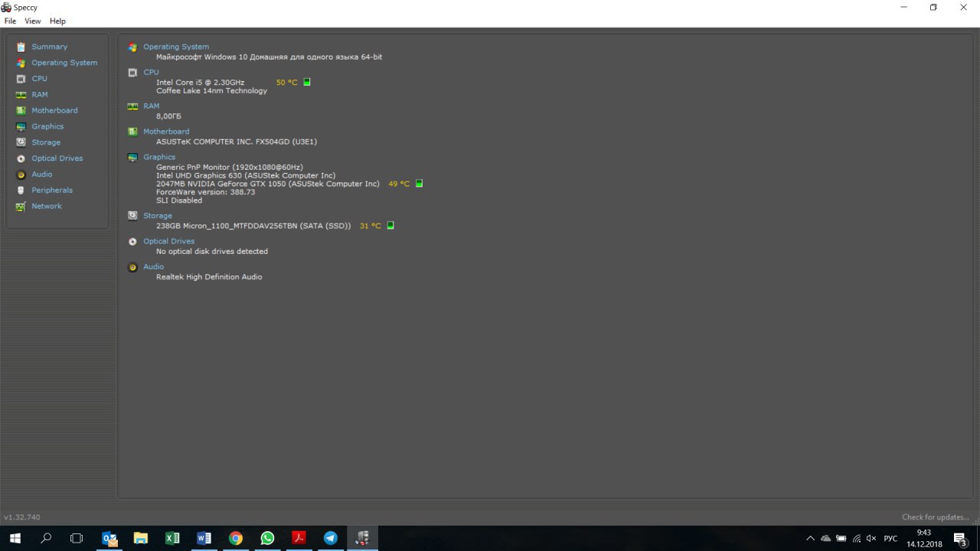Click the Operating System icon in summary panel

pyautogui.click(x=132, y=47)
